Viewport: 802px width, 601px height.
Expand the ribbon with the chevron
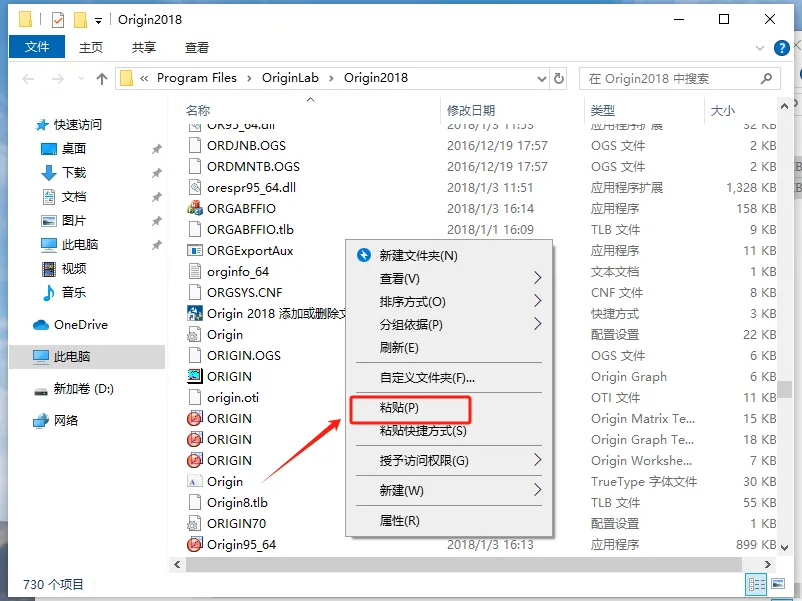[x=760, y=48]
